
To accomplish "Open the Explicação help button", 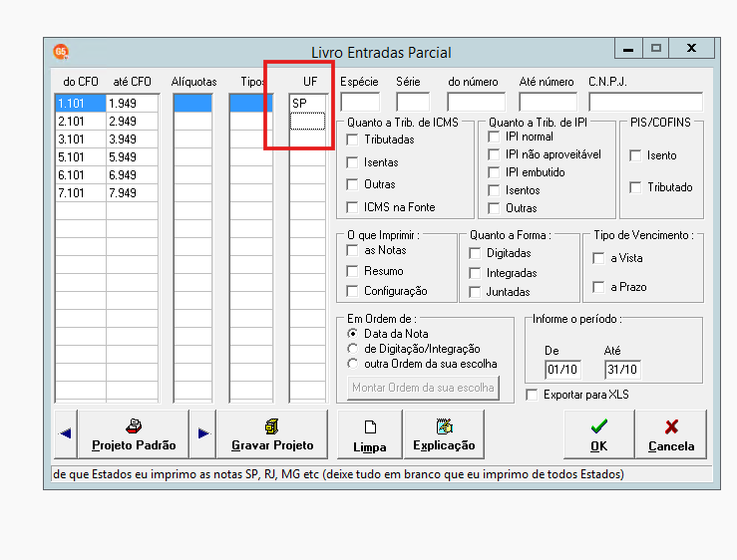I will point(444,433).
